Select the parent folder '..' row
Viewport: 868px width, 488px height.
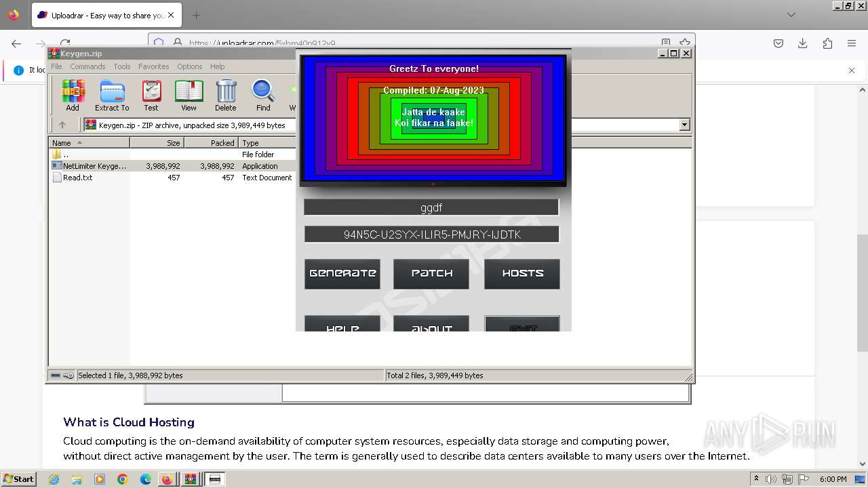coord(172,155)
